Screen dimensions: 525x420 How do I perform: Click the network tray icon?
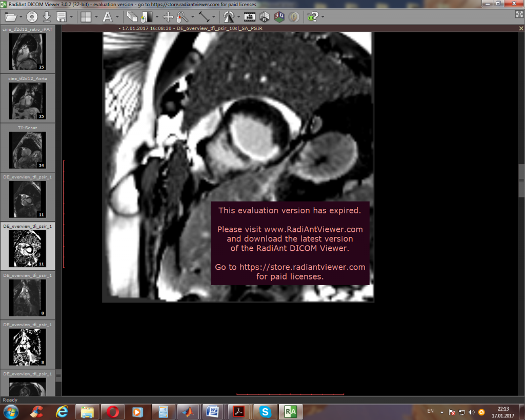[462, 412]
